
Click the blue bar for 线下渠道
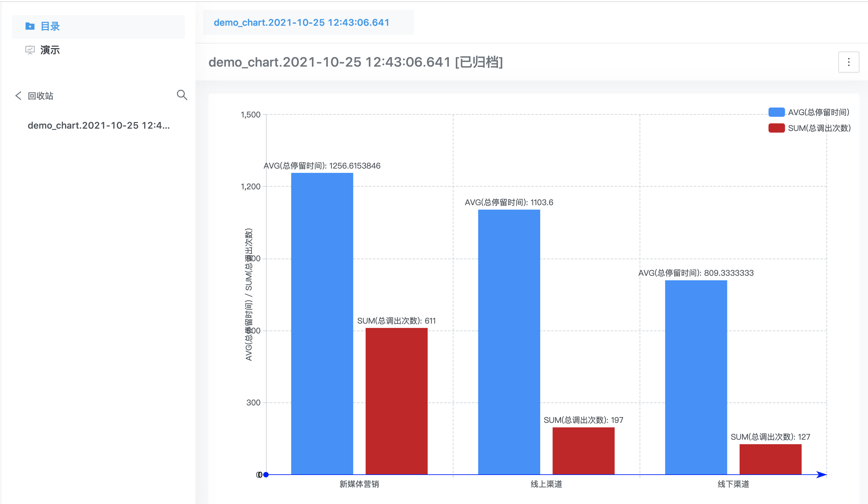(x=696, y=377)
